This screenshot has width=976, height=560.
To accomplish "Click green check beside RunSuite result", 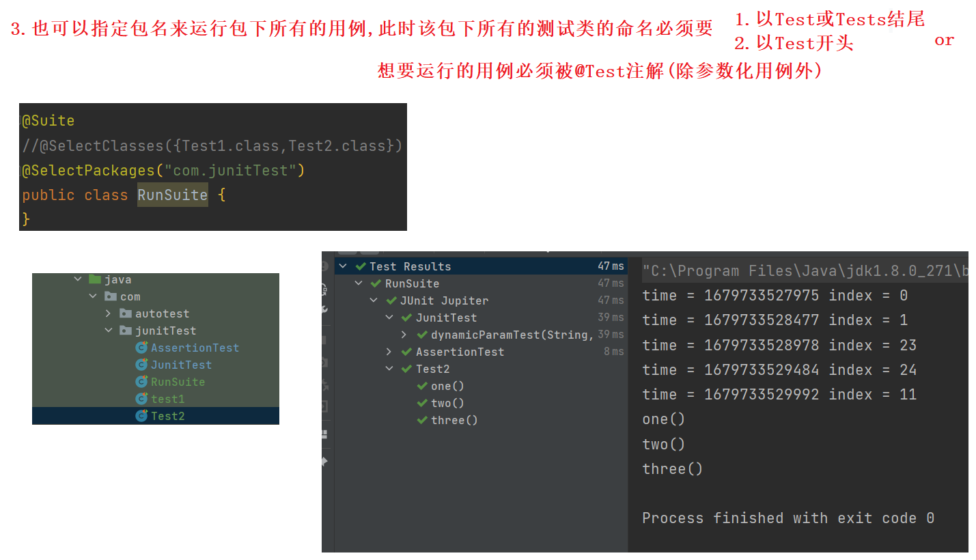I will click(x=376, y=283).
